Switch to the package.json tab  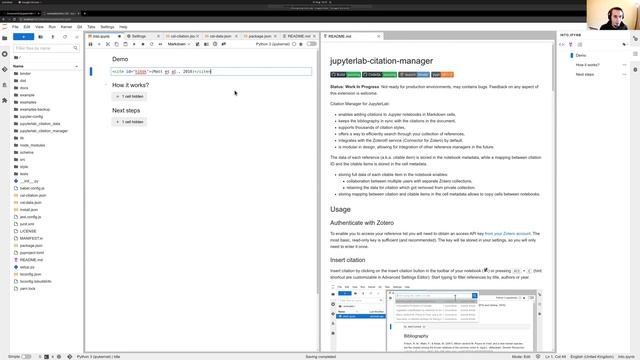tap(259, 36)
